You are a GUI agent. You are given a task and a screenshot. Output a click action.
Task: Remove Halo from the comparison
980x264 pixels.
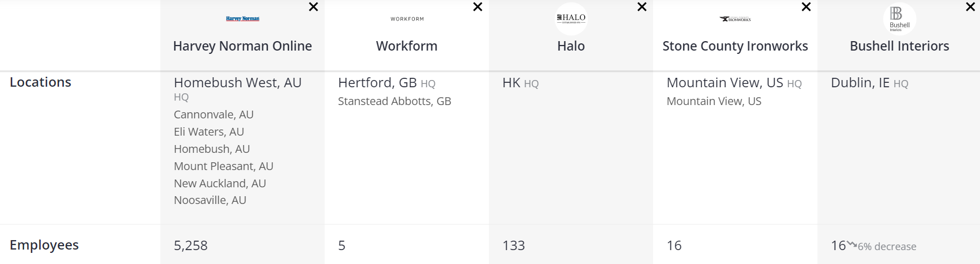tap(642, 7)
